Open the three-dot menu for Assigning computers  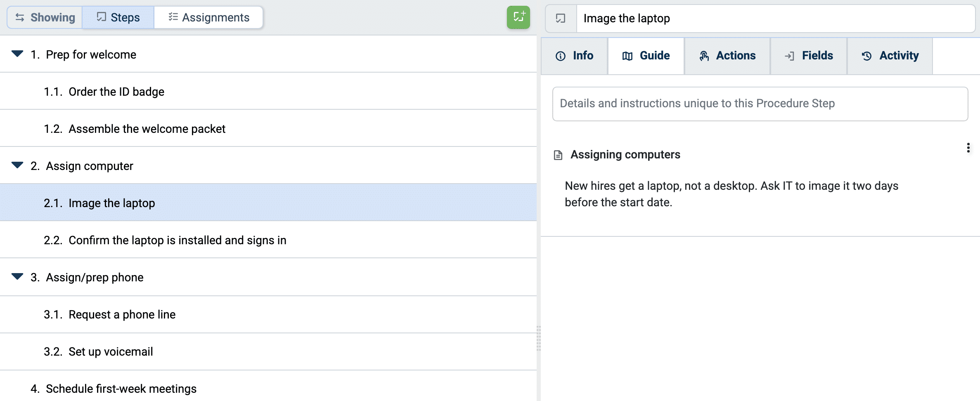[968, 148]
